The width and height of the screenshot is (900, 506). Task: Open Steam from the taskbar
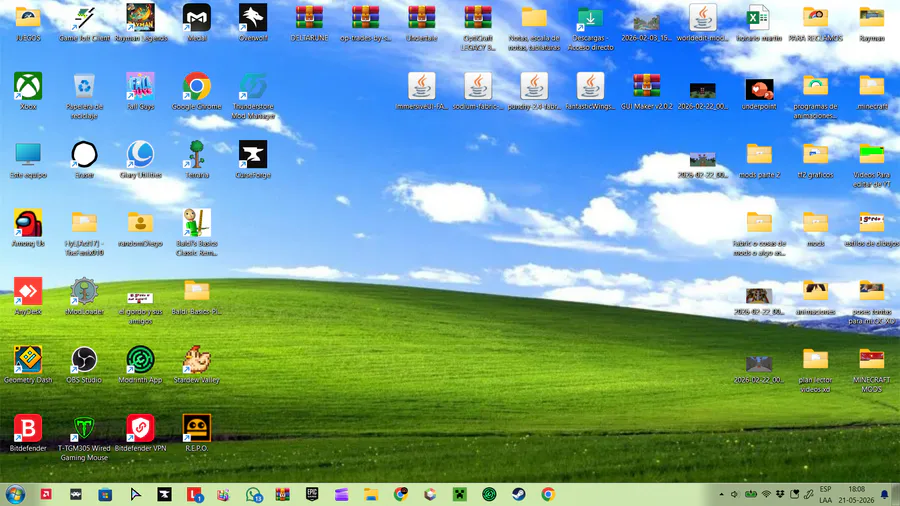[519, 494]
